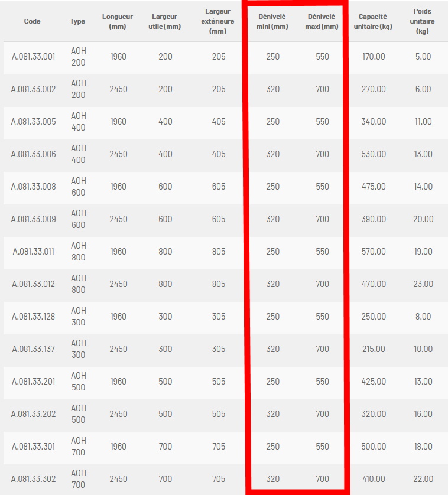448x495 pixels.
Task: Select the Longueur (mm) column header
Action: pos(118,21)
